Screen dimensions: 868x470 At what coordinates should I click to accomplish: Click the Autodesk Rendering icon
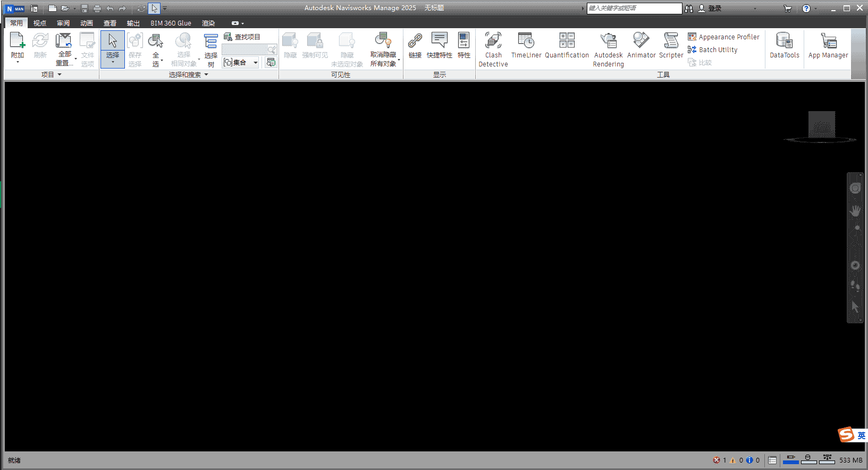coord(608,48)
